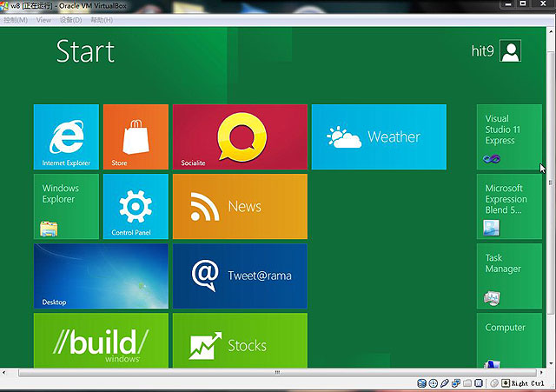Click the shared folders status icon
556x392 pixels.
click(467, 383)
